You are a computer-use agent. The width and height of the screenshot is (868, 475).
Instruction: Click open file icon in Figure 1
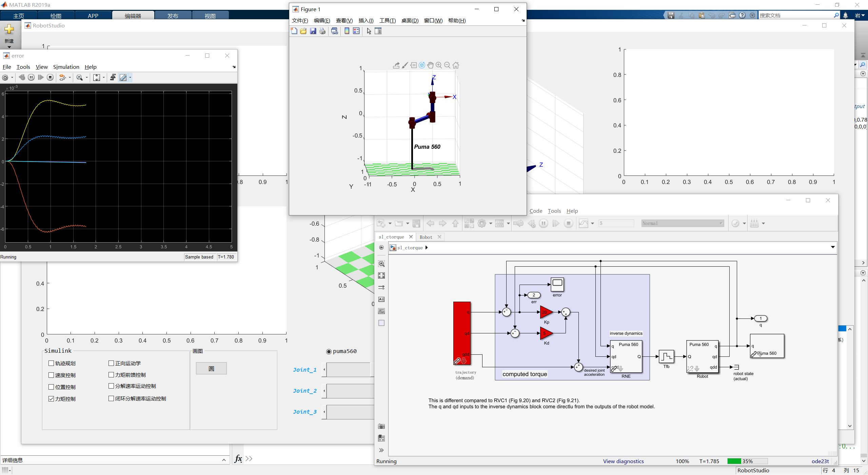(303, 31)
